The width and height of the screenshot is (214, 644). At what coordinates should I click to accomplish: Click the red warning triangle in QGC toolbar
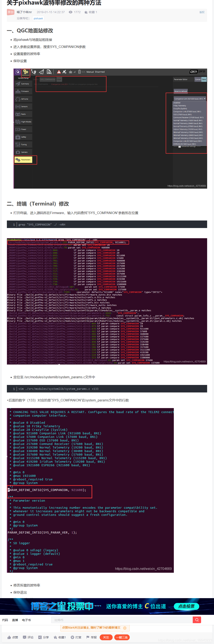[x=59, y=72]
